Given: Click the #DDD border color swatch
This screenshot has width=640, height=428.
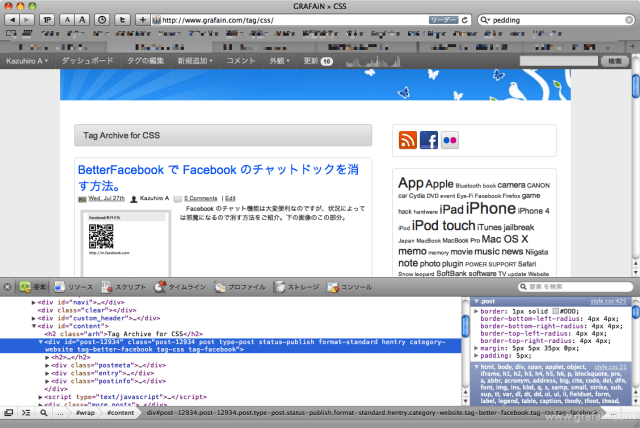Looking at the screenshot, I should click(556, 311).
